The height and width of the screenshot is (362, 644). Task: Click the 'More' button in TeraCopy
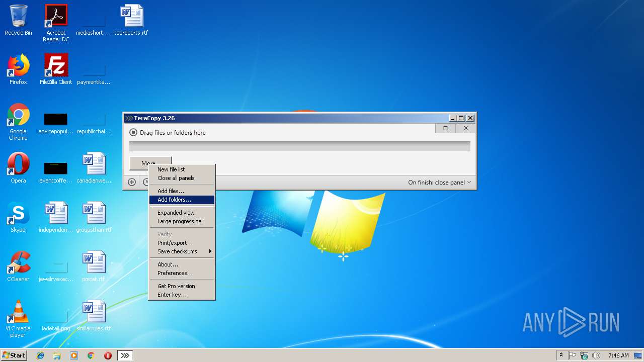[150, 163]
